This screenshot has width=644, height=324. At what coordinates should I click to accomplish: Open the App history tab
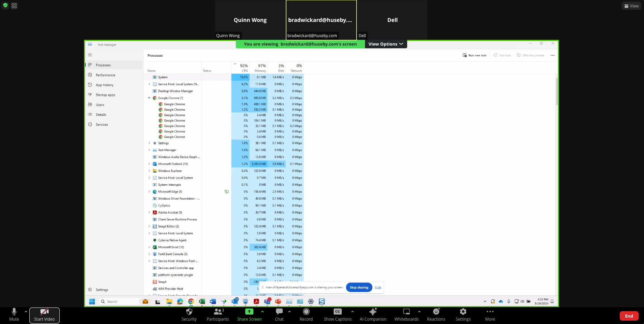click(114, 85)
